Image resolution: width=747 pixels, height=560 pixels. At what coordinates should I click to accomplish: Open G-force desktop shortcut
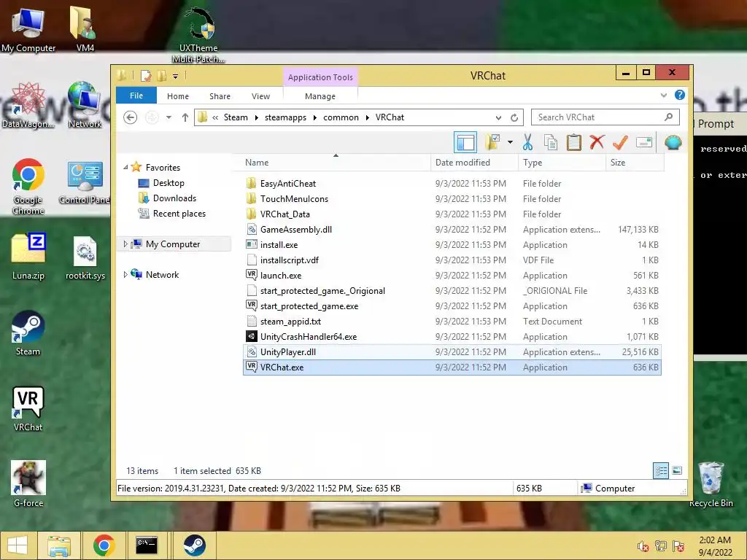(28, 484)
